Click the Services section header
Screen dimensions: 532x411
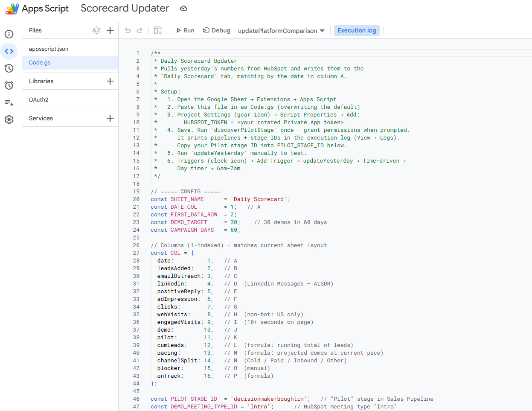41,118
